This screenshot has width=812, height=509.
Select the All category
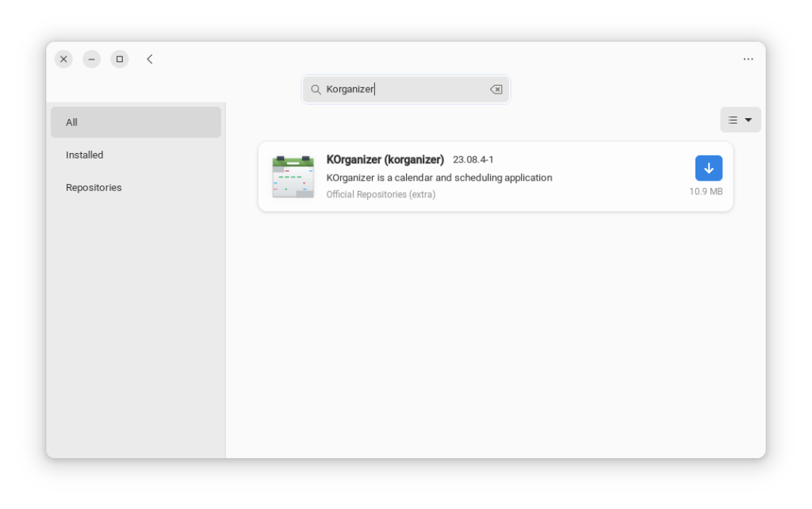coord(136,122)
